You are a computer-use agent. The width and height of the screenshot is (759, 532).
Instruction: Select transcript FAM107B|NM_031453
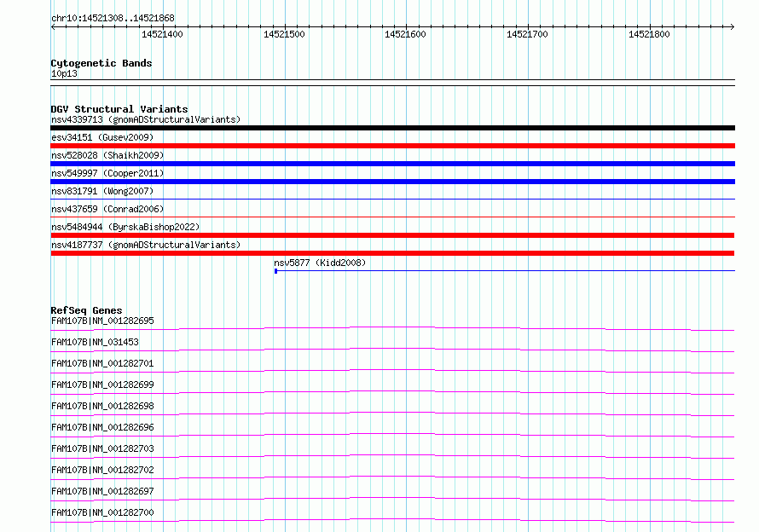pyautogui.click(x=95, y=342)
